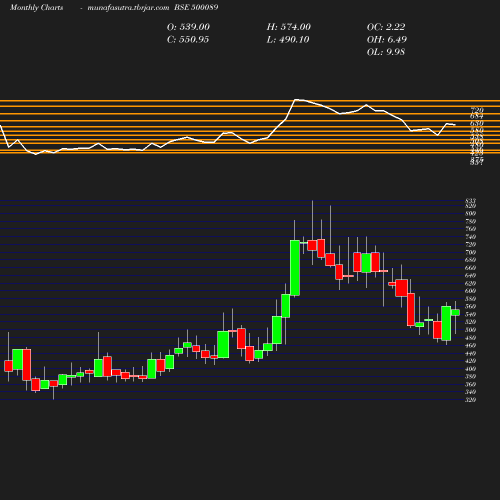Click the last green candlestick on the chart
This screenshot has width=500, height=500.
tap(455, 312)
